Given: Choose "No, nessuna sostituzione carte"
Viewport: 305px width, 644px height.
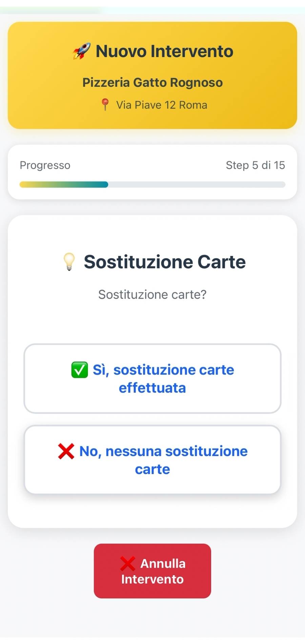Looking at the screenshot, I should coord(152,460).
